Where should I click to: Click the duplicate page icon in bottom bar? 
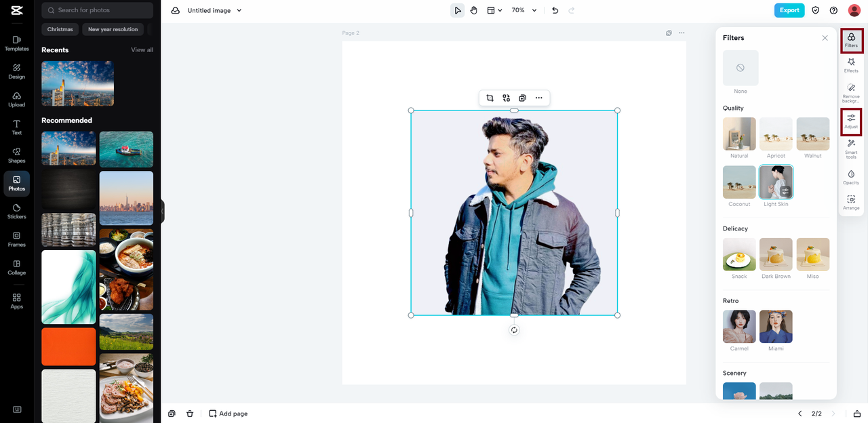pyautogui.click(x=172, y=414)
